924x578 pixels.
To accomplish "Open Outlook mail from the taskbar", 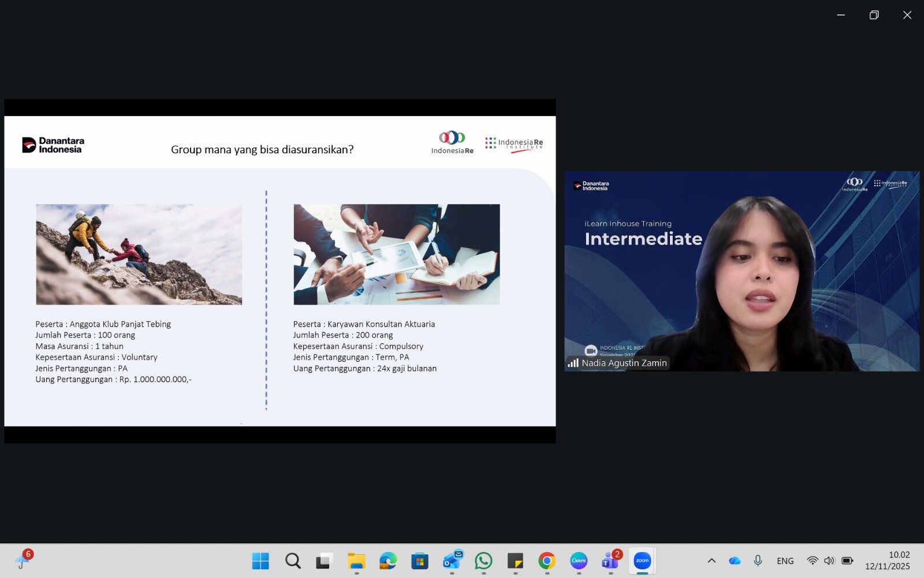I will (452, 561).
